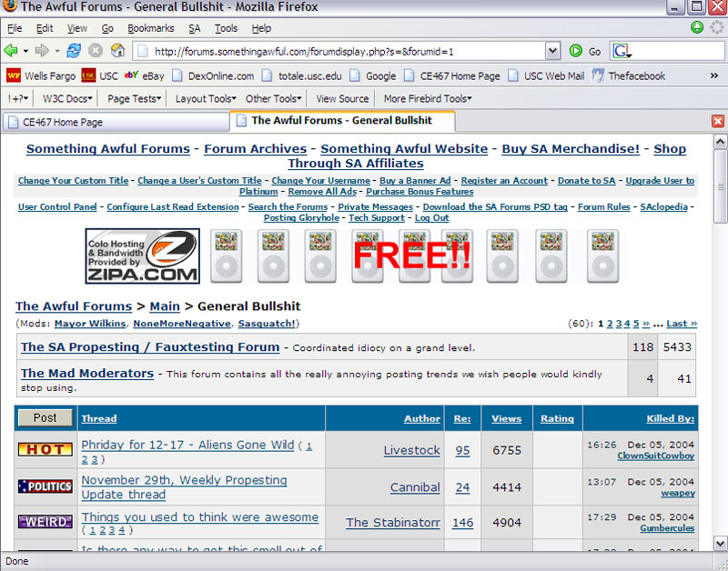Screen dimensions: 728x571
Task: Click the Forward navigation arrow
Action: click(x=42, y=51)
